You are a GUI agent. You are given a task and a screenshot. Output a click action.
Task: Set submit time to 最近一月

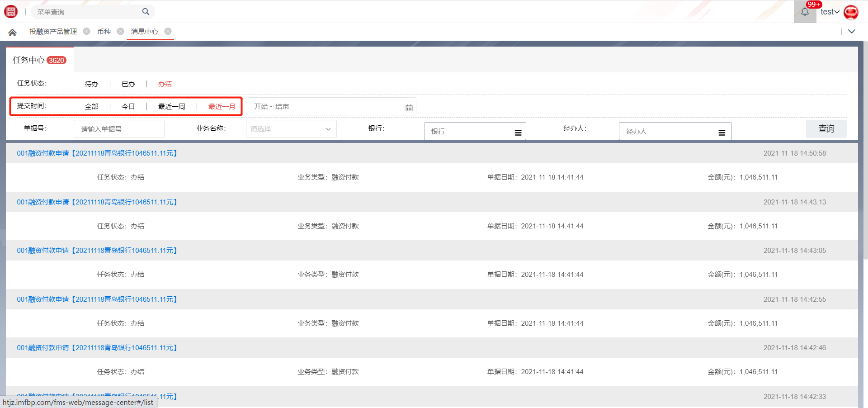[222, 107]
